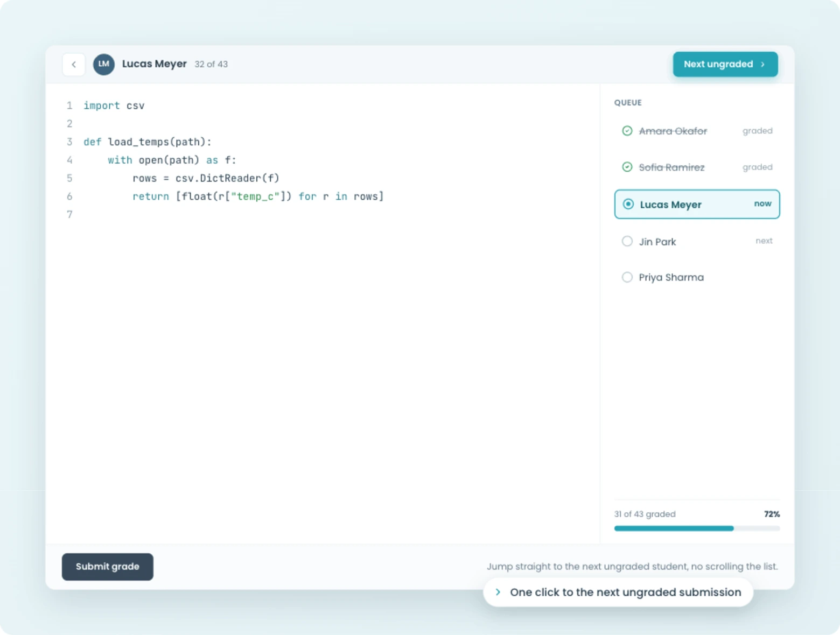Screen dimensions: 840x635
Task: Click code line 'with open(path) as f:'
Action: pyautogui.click(x=172, y=160)
